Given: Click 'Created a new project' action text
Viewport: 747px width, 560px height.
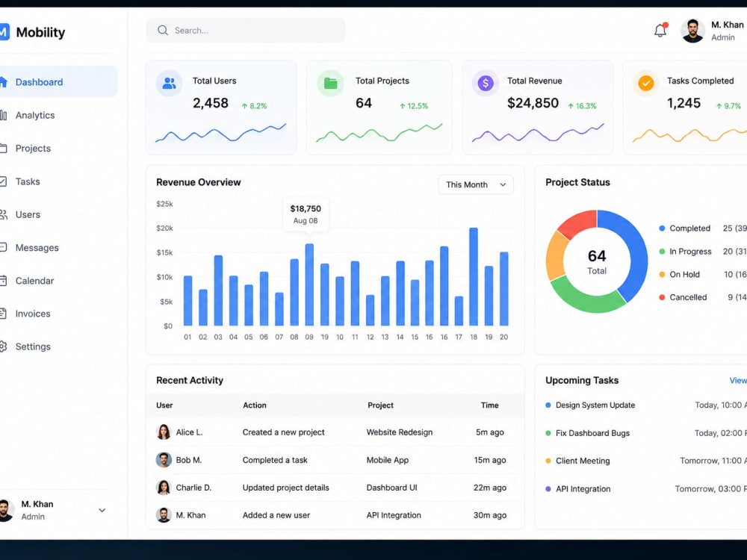Looking at the screenshot, I should click(283, 432).
